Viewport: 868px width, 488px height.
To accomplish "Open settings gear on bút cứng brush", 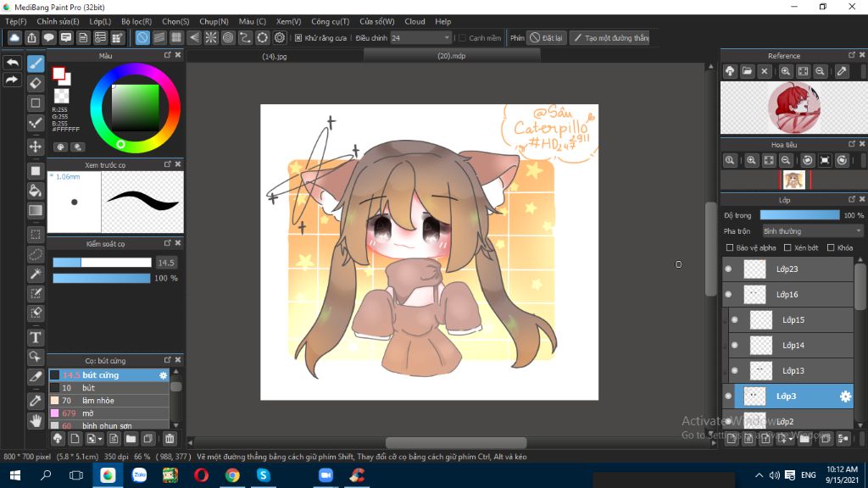I will [x=164, y=375].
